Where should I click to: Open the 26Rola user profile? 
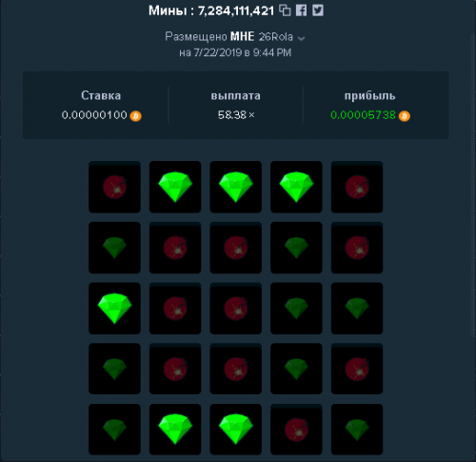(x=275, y=37)
